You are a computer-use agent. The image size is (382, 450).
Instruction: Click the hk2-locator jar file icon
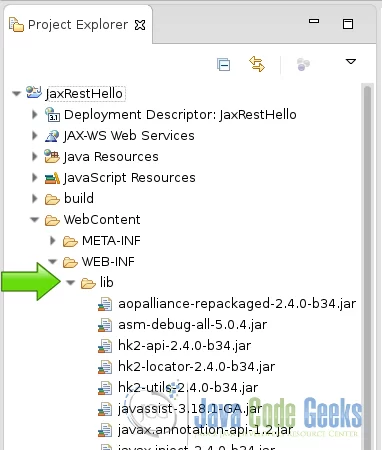[x=105, y=367]
